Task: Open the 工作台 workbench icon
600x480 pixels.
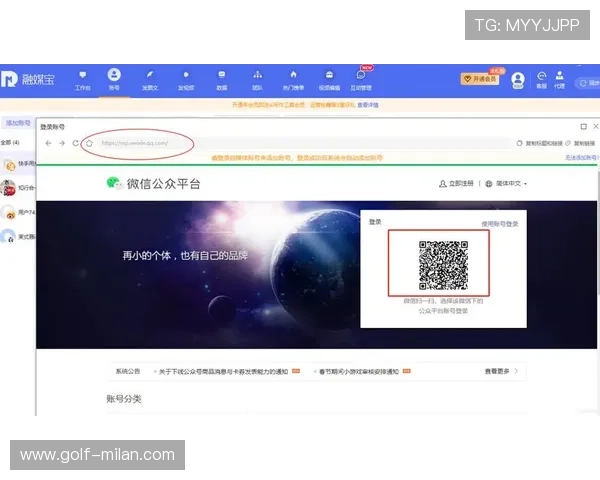Action: pos(82,78)
